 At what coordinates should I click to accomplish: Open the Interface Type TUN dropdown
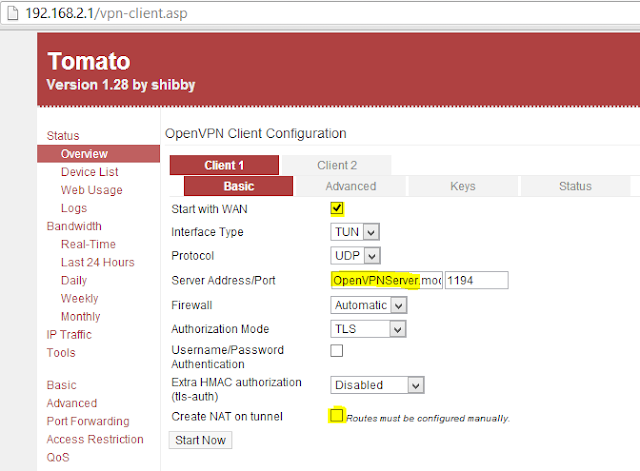tap(355, 232)
